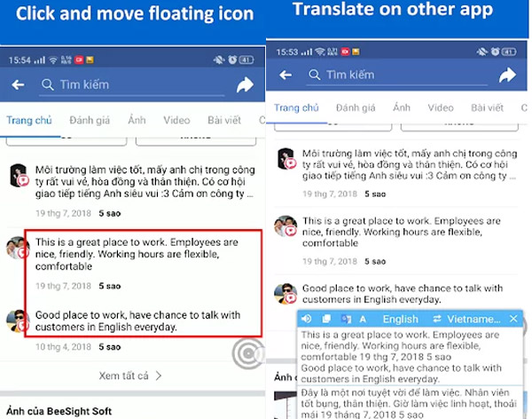Go back using left screen arrow
The height and width of the screenshot is (419, 532).
(18, 84)
